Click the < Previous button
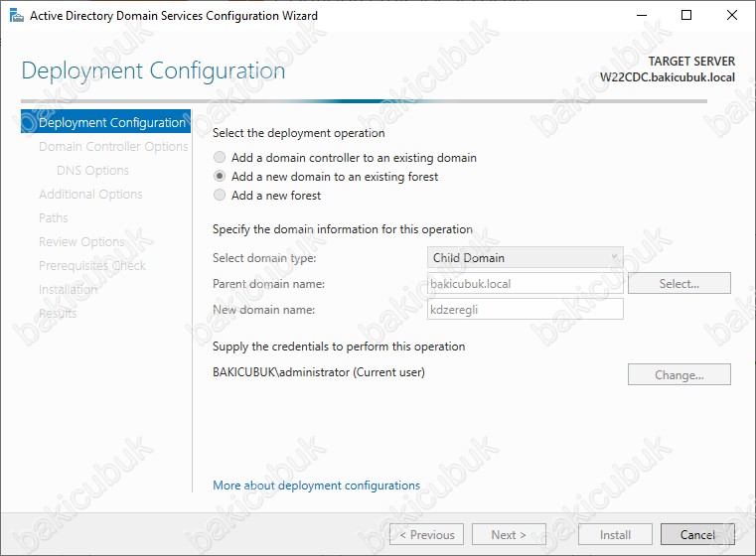This screenshot has width=756, height=556. pyautogui.click(x=426, y=535)
